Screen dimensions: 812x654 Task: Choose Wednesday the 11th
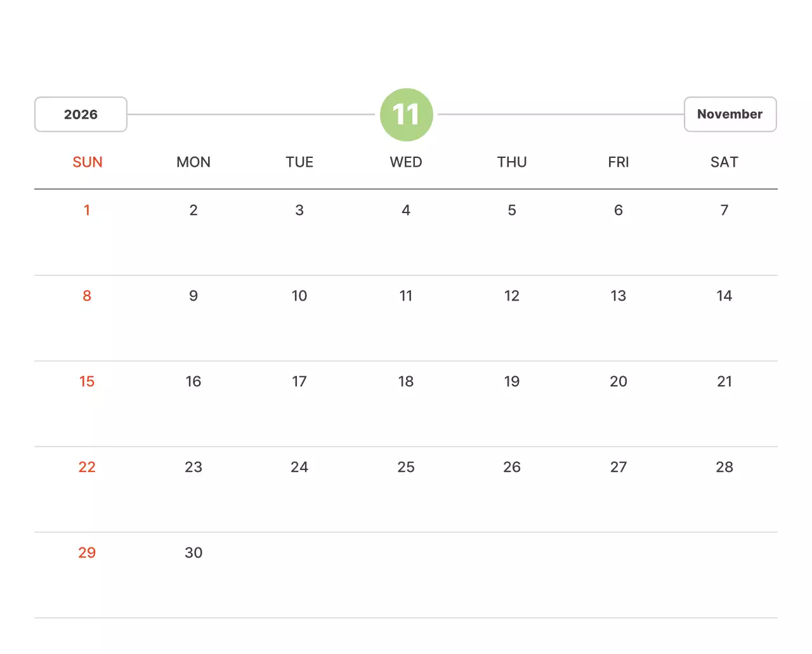pyautogui.click(x=406, y=296)
